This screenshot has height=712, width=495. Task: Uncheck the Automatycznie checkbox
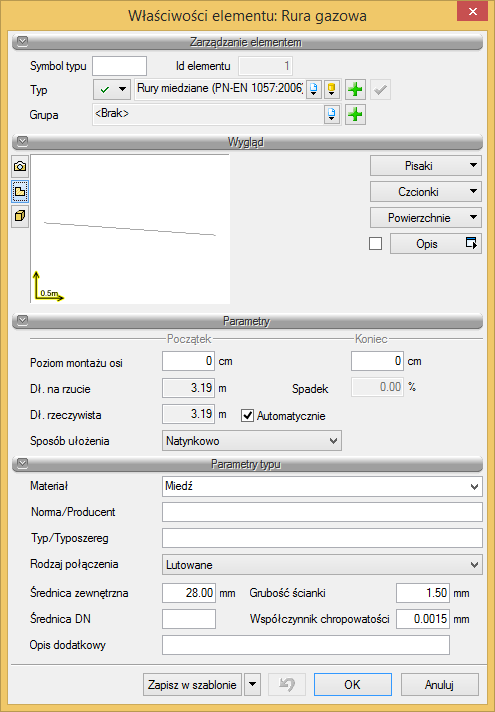coord(247,415)
